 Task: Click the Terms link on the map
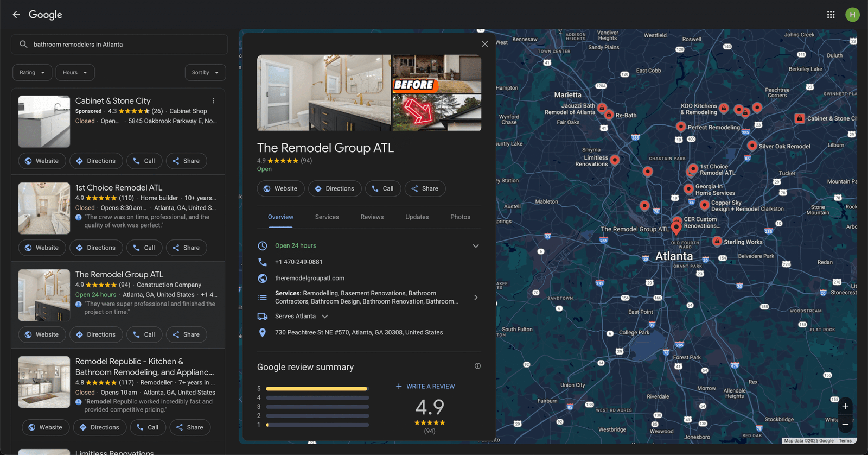tap(845, 441)
